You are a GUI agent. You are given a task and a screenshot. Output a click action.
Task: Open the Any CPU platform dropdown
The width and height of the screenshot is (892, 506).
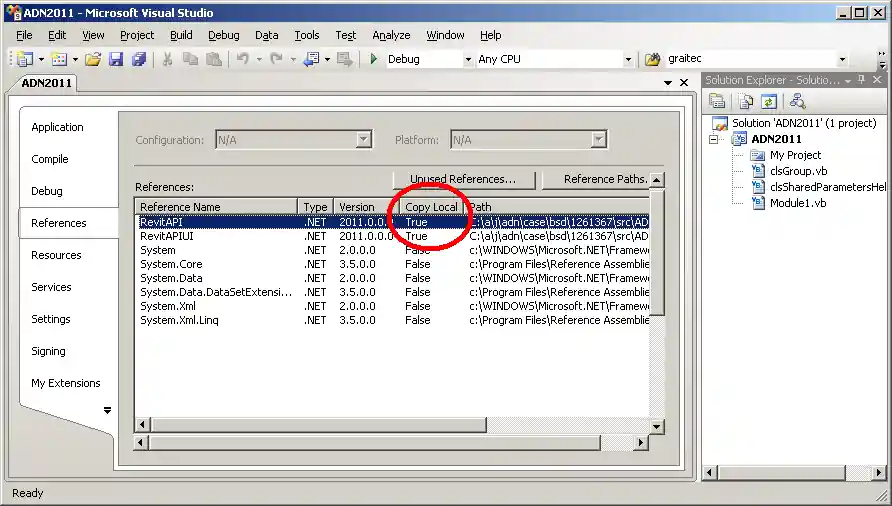pos(628,60)
